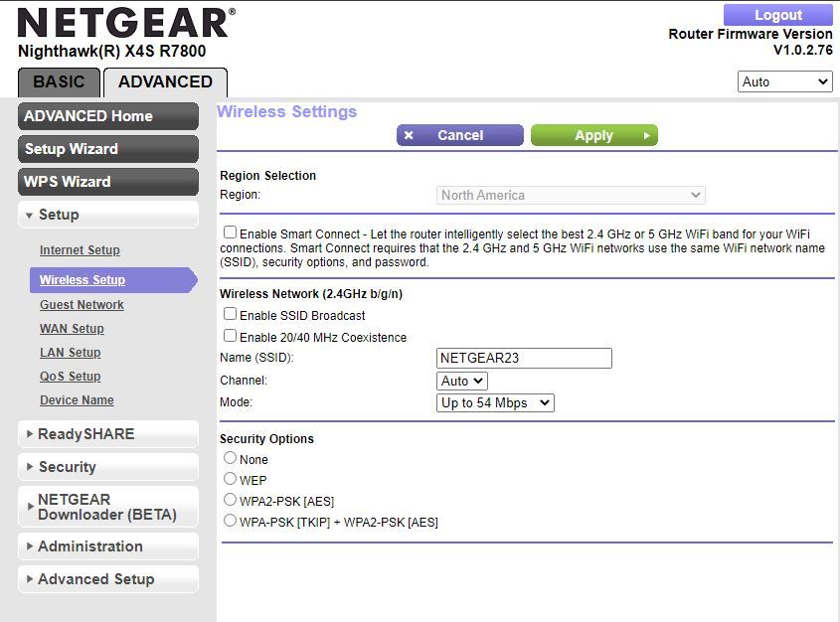
Task: Open the QoS Setup page
Action: pos(70,377)
